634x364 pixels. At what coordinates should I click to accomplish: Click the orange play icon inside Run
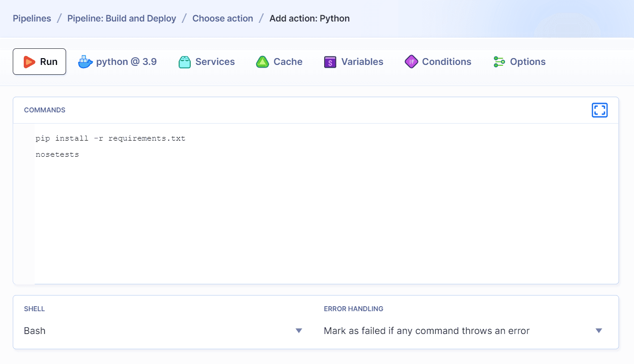tap(29, 61)
